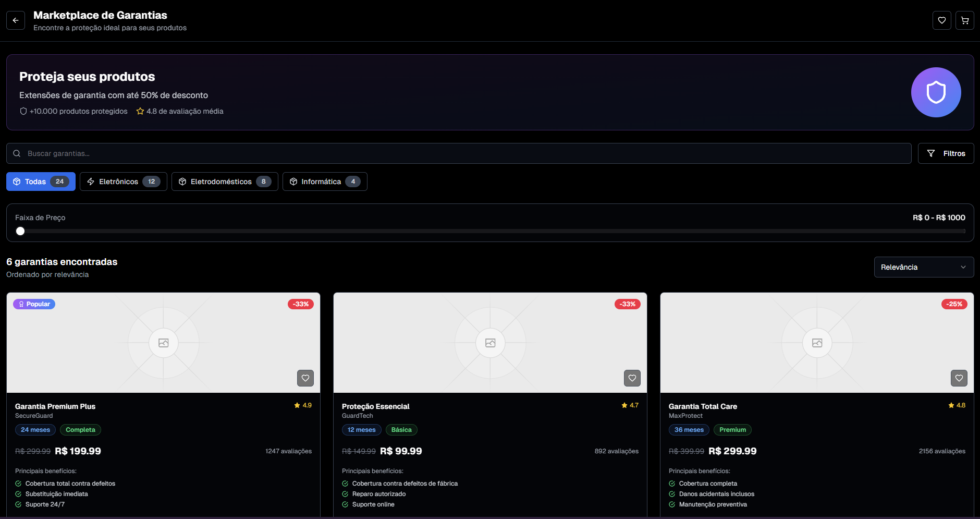Viewport: 980px width, 519px height.
Task: Favorite the Garantia Premium Plus card
Action: [x=305, y=378]
